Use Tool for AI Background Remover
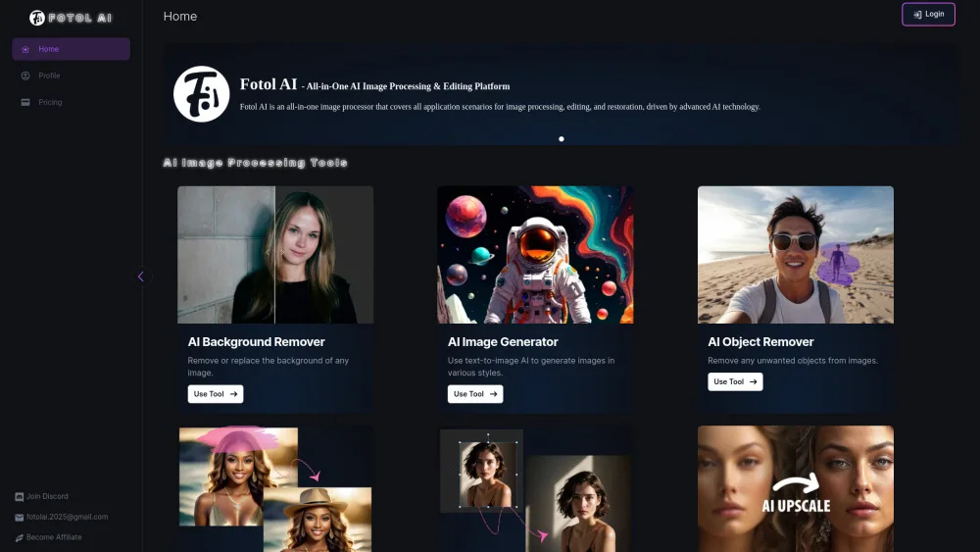Image resolution: width=980 pixels, height=552 pixels. [216, 394]
